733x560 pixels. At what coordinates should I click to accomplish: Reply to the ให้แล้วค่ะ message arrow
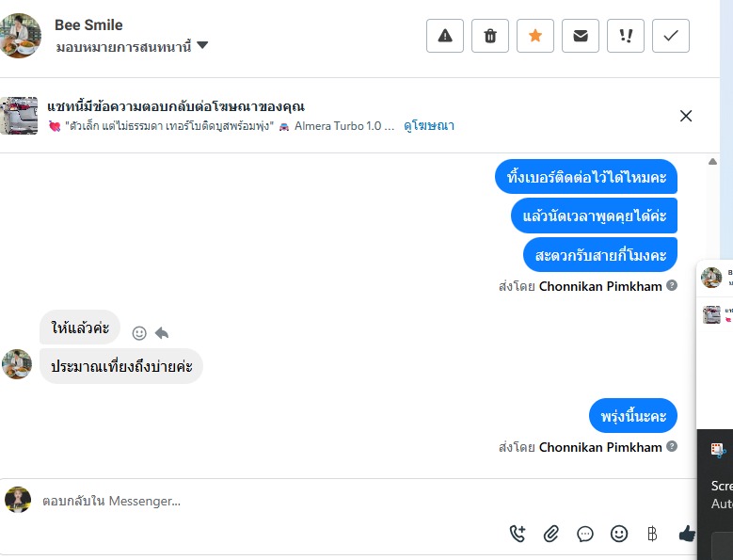(x=162, y=332)
